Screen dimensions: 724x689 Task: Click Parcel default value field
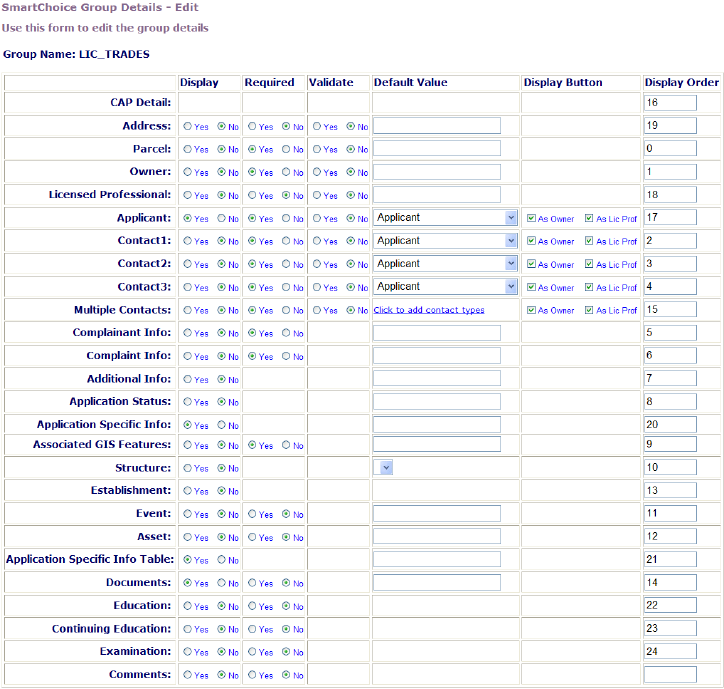point(437,148)
